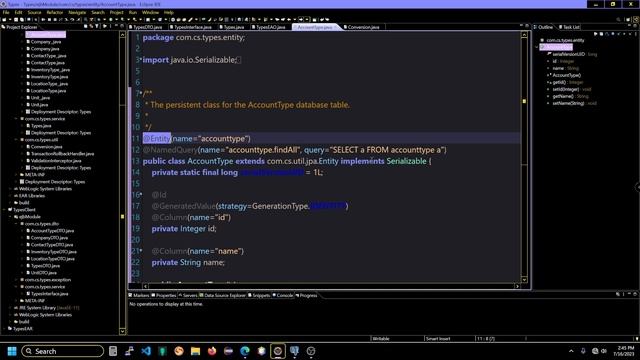Click the editor vertical scrollbar down arrow
Viewport: 640px width, 360px height.
point(524,280)
